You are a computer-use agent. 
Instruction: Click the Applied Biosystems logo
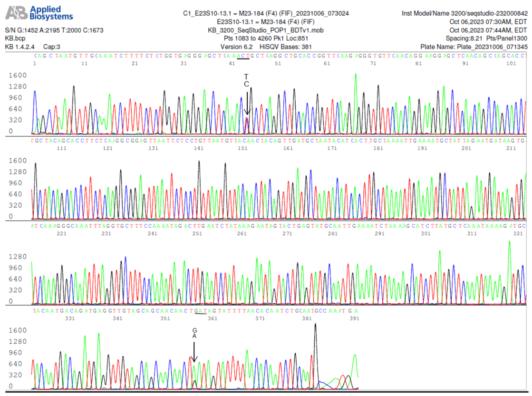pyautogui.click(x=39, y=13)
